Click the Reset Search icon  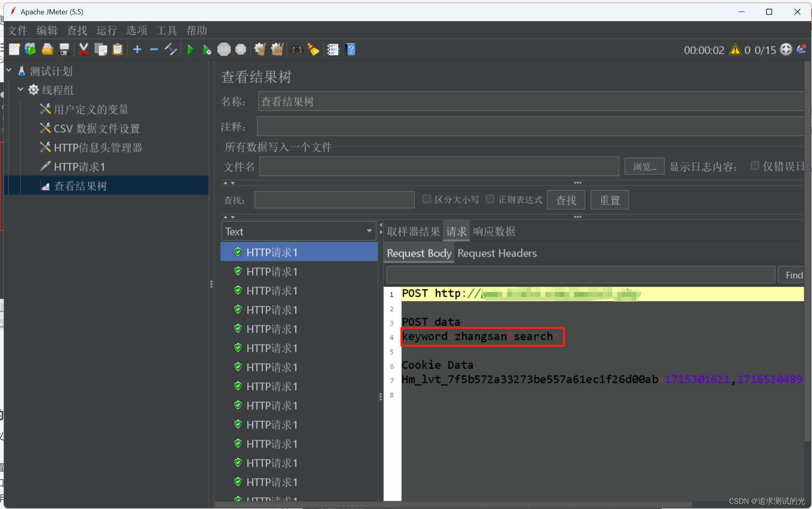(x=314, y=49)
